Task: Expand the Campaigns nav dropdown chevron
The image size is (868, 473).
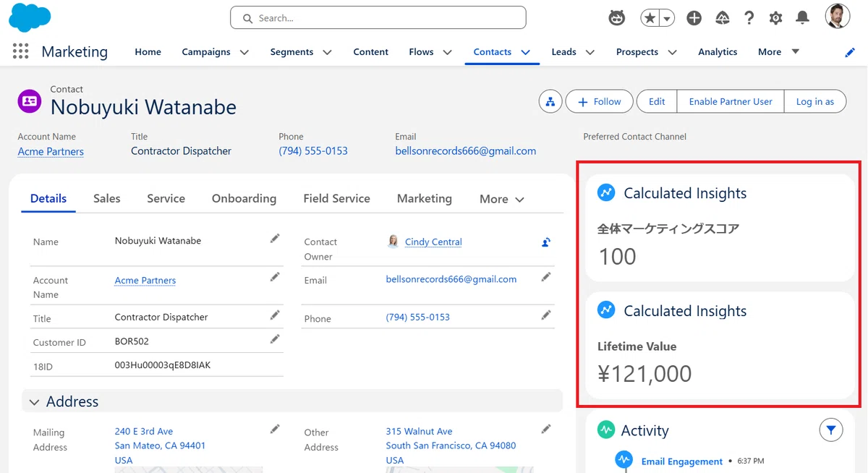Action: [244, 52]
